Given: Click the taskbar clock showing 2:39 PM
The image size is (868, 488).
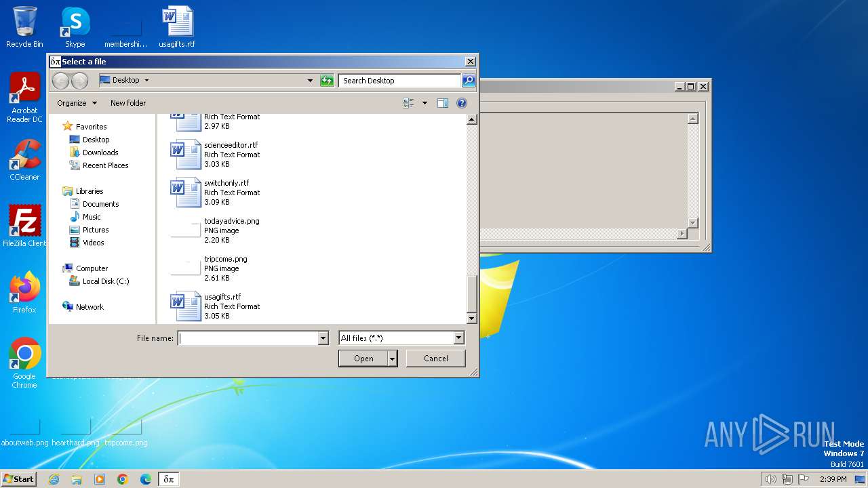Looking at the screenshot, I should (x=833, y=479).
